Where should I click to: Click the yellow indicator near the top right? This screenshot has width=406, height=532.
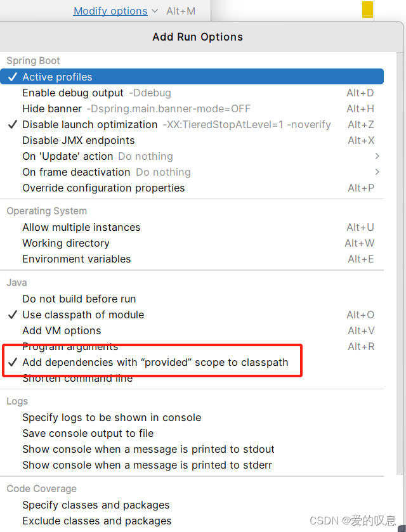pos(367,10)
